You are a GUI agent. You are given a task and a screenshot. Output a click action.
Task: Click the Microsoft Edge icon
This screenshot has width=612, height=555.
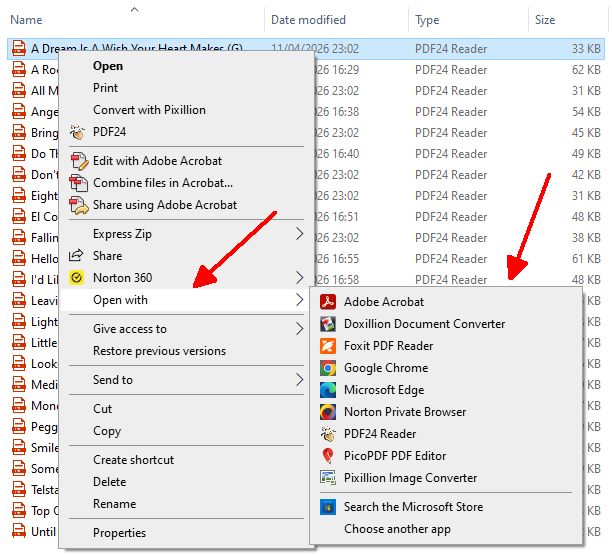pyautogui.click(x=327, y=390)
